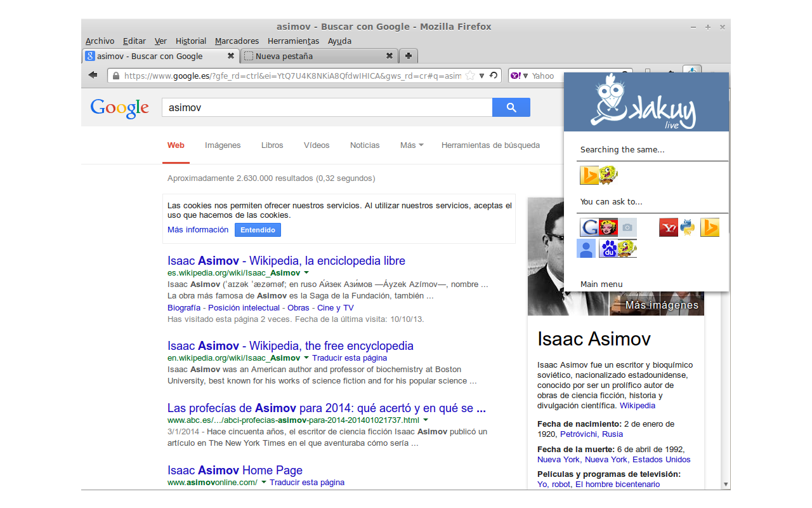Screen dimensions: 812x508
Task: Open the Ayuda menu
Action: (x=339, y=41)
